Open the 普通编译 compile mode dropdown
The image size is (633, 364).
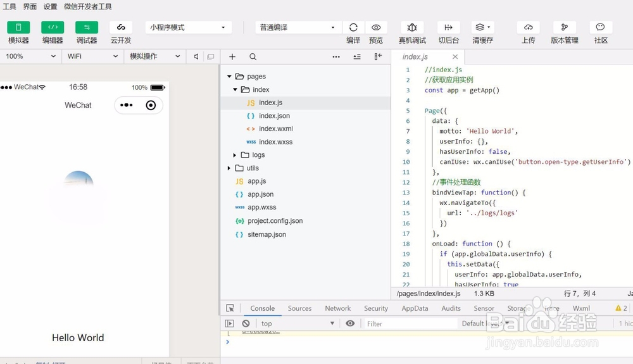(298, 27)
